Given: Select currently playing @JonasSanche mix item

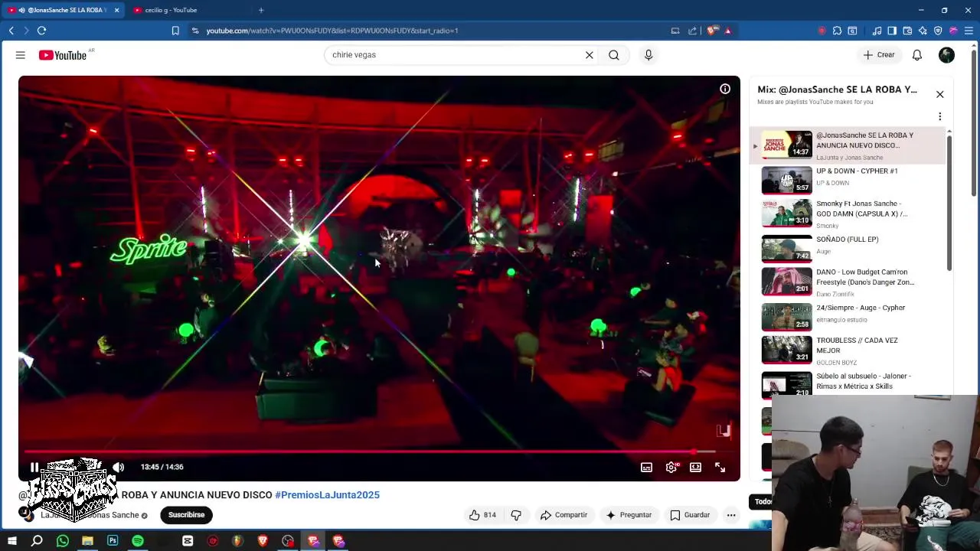Looking at the screenshot, I should pos(848,145).
